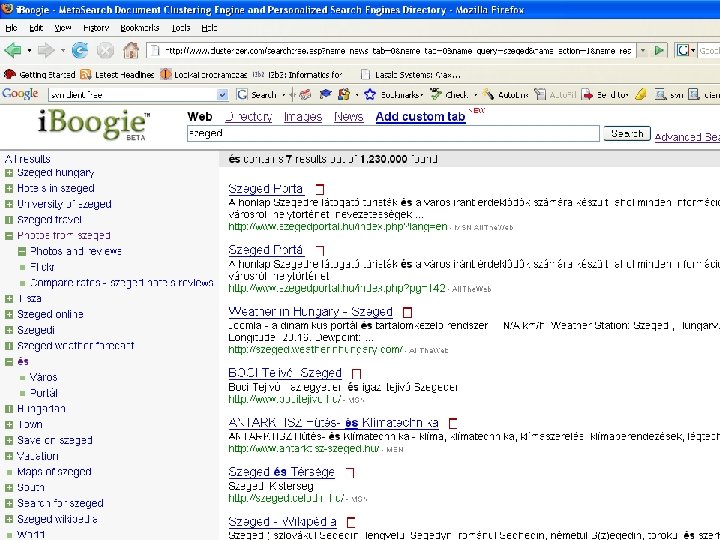Open the address bar history dropdown
The width and height of the screenshot is (720, 540).
[x=643, y=51]
